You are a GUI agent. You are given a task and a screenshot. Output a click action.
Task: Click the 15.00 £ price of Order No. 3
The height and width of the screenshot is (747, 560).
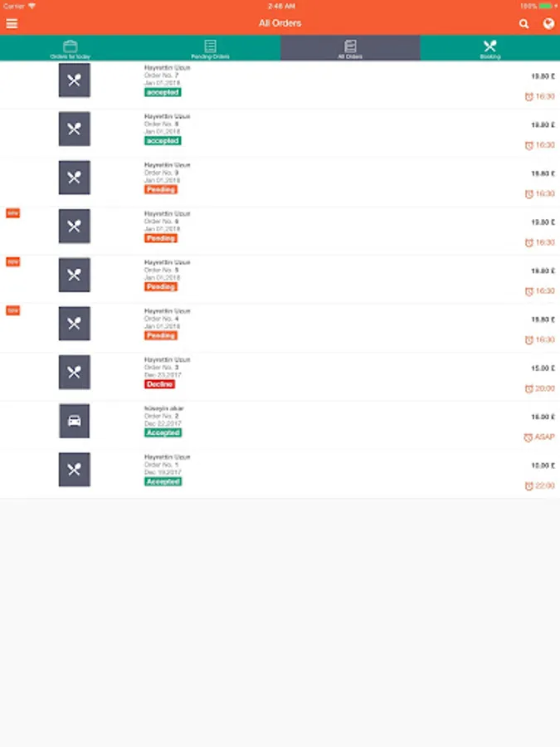click(543, 368)
